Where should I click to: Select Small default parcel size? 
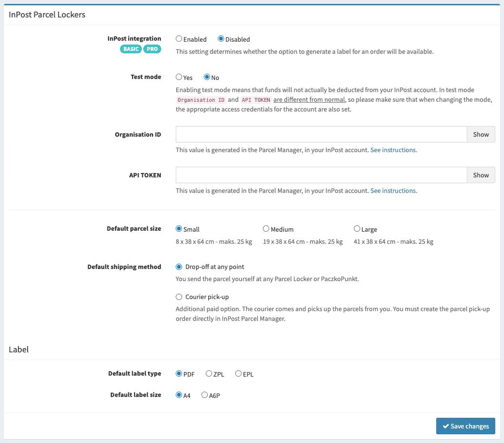point(179,229)
